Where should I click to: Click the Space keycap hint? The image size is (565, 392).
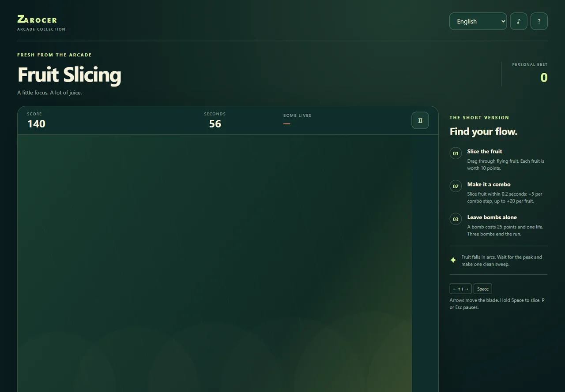483,289
